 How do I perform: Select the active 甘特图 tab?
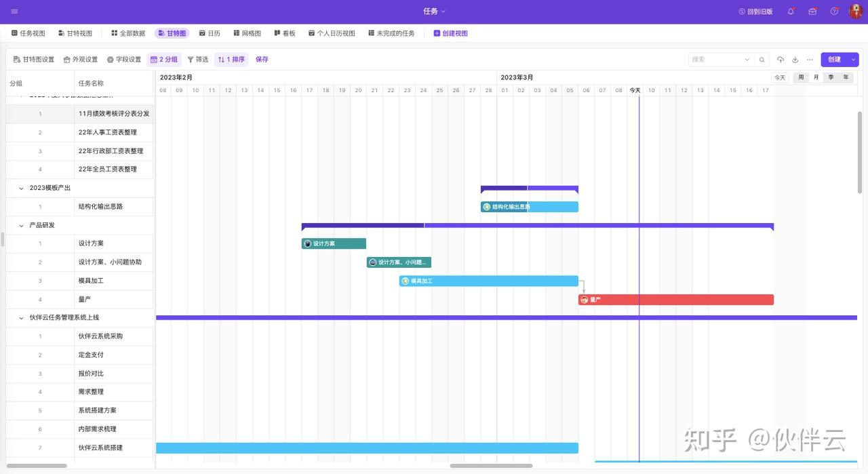click(172, 33)
